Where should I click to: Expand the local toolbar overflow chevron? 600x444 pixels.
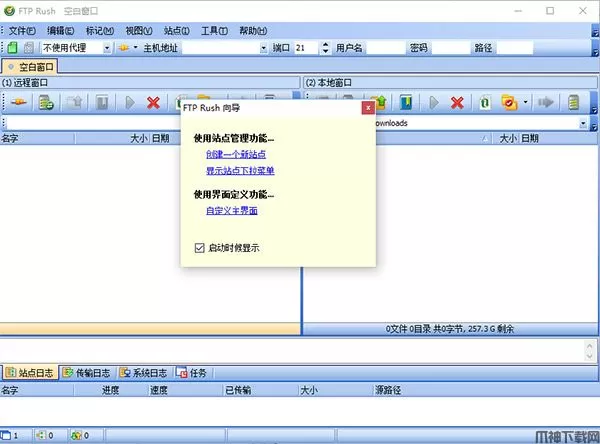[x=594, y=104]
